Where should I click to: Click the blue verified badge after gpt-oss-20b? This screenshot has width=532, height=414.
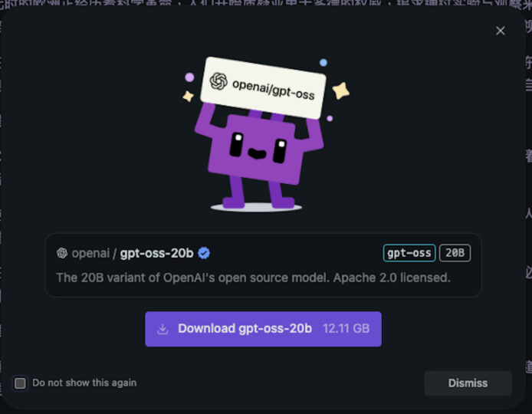[204, 253]
